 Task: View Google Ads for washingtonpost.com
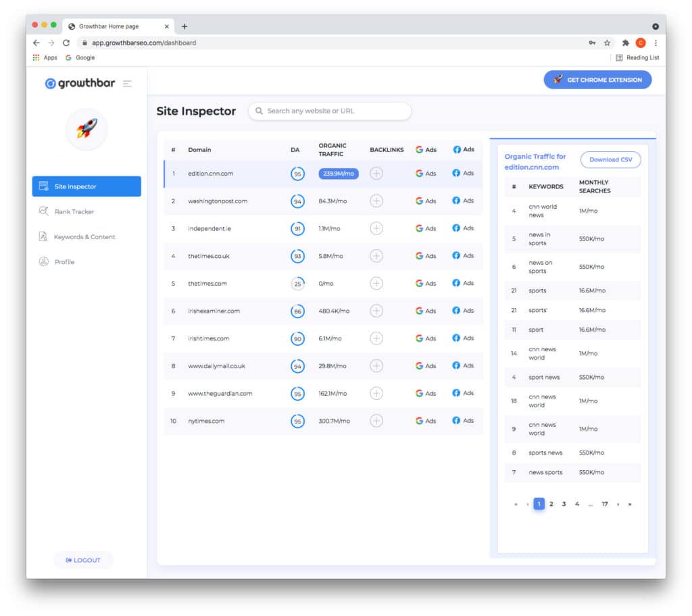(x=426, y=201)
